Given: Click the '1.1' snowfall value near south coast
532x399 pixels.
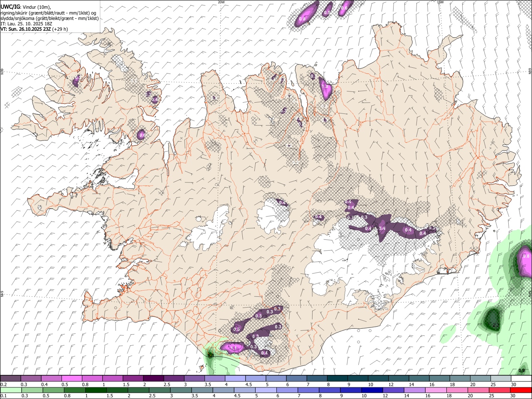Looking at the screenshot, I should (234, 348).
